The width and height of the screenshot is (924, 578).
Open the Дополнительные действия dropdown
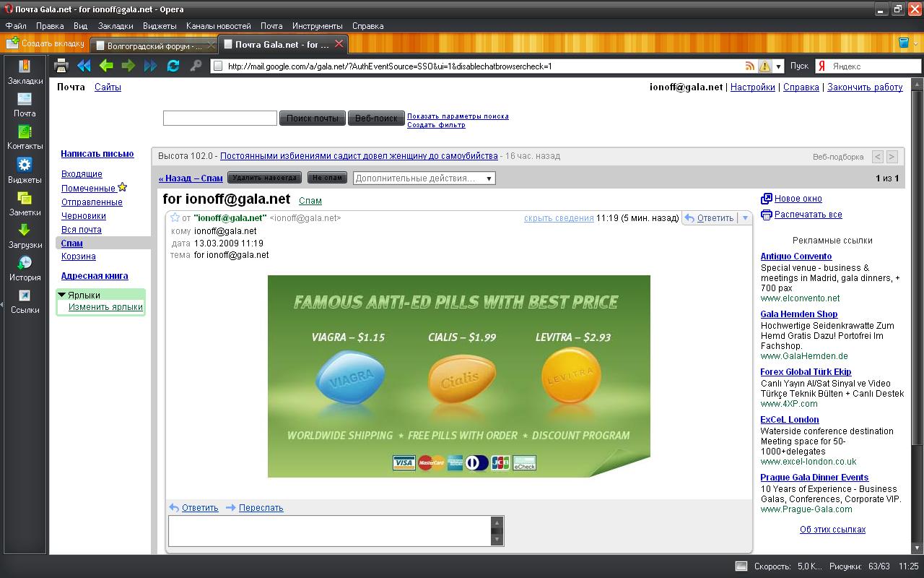(x=424, y=178)
